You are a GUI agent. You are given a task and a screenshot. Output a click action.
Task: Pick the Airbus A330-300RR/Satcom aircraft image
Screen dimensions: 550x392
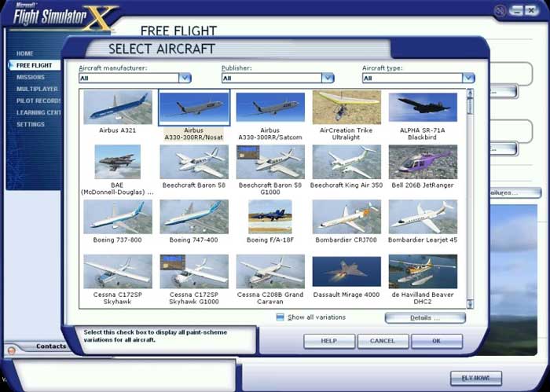[x=270, y=108]
